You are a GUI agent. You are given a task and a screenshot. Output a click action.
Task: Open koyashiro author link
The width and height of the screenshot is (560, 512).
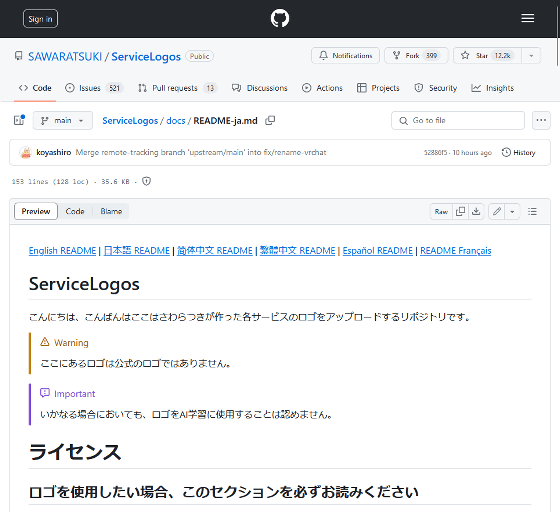point(54,152)
